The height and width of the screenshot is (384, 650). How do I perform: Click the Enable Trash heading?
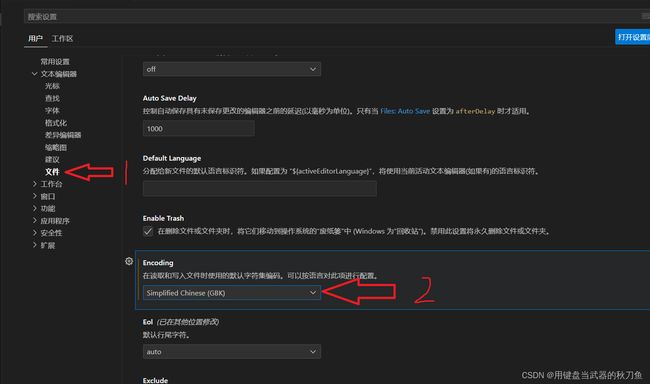click(x=163, y=218)
